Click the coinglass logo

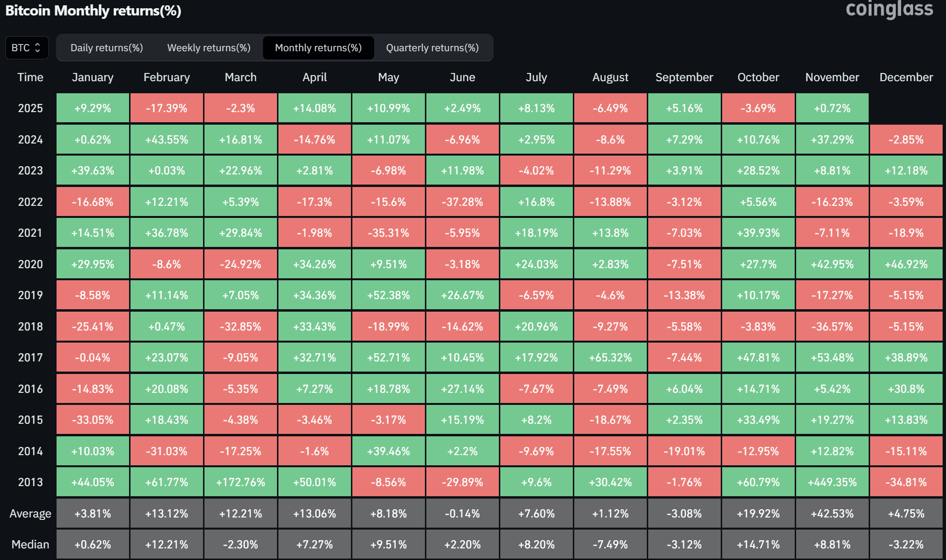[889, 9]
